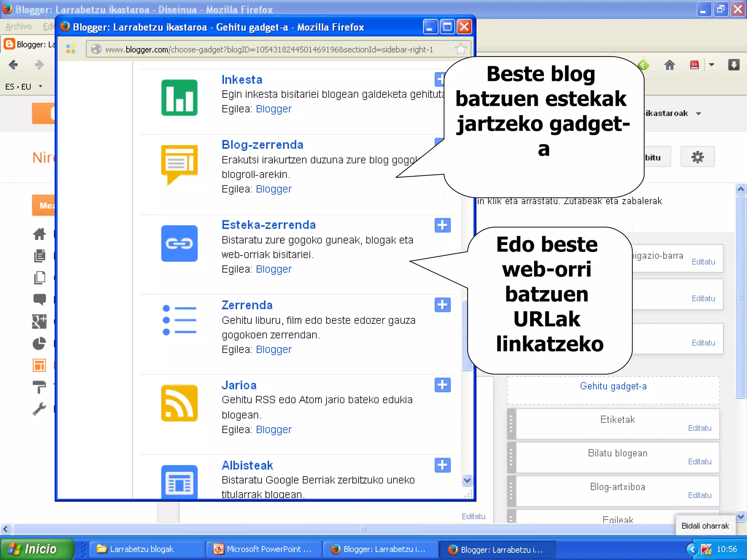Add the Jarioa gadget with plus button
Viewport: 747px width, 560px height.
(442, 385)
